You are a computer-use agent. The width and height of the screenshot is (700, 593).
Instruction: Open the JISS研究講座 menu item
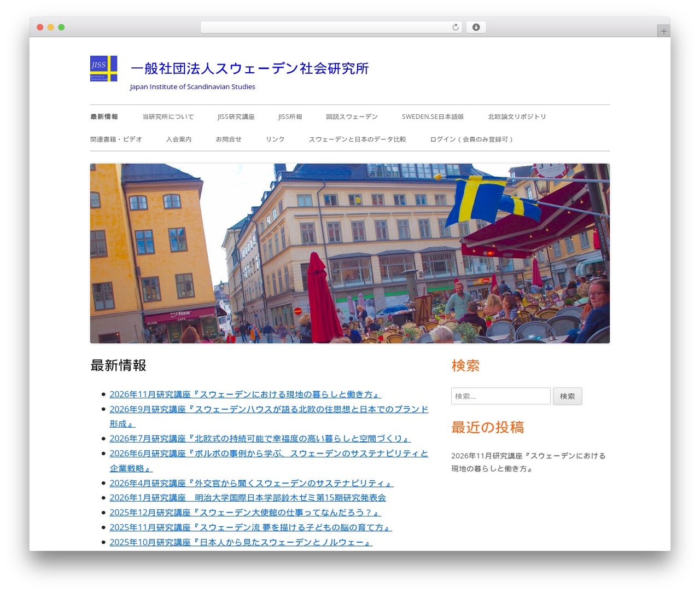point(236,117)
